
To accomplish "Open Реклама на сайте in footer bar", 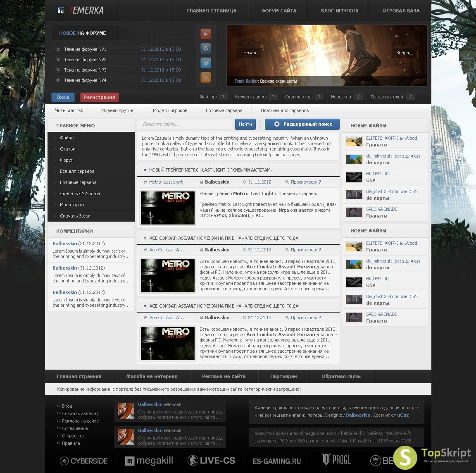I will [x=224, y=376].
